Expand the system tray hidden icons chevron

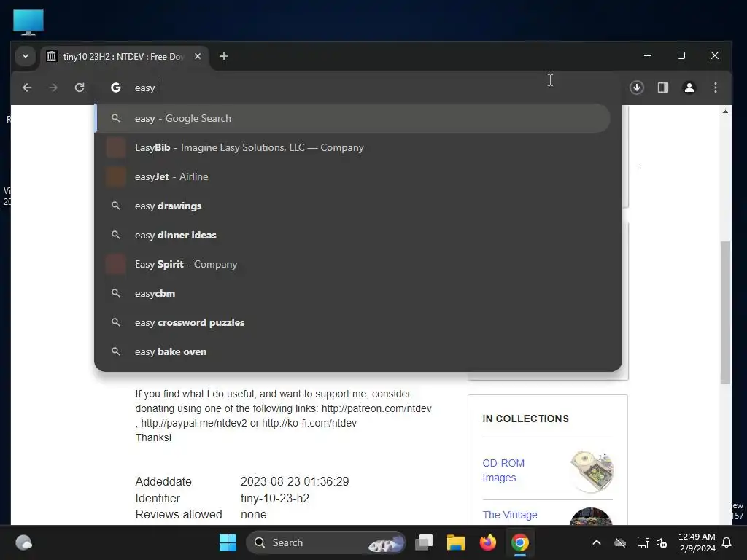click(597, 542)
